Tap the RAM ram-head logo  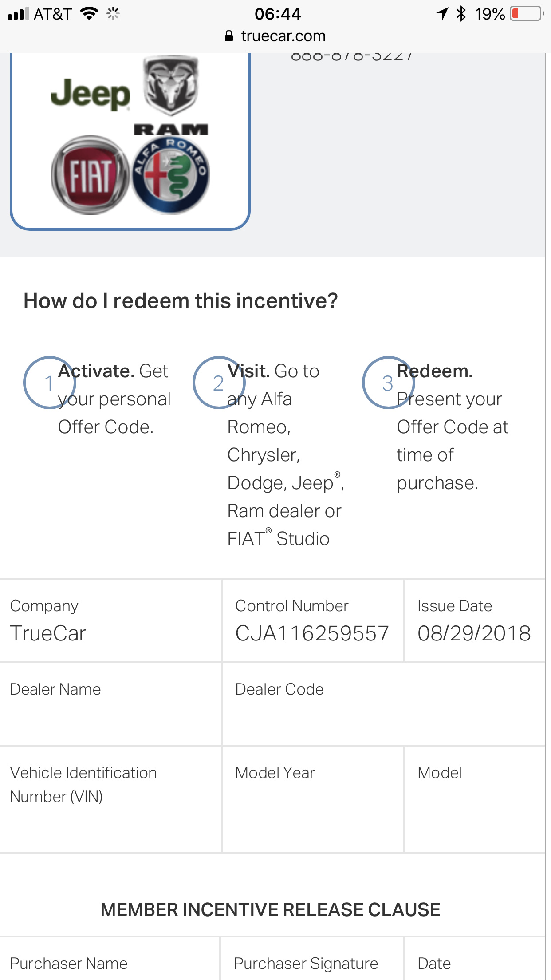(x=171, y=94)
